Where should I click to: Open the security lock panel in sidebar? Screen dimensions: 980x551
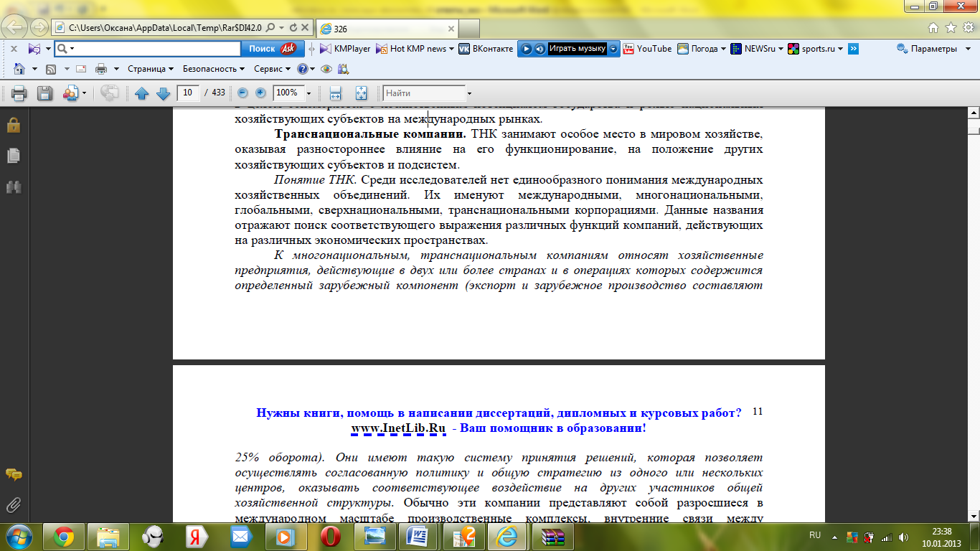[x=14, y=125]
